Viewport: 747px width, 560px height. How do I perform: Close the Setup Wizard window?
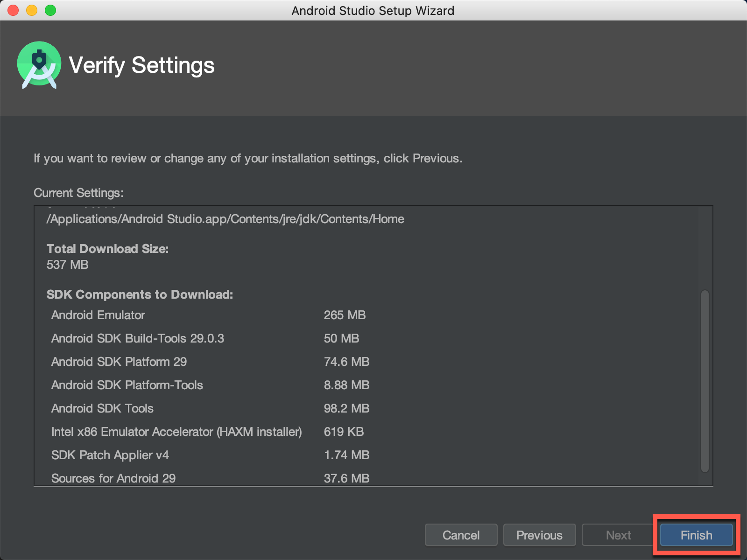(13, 10)
